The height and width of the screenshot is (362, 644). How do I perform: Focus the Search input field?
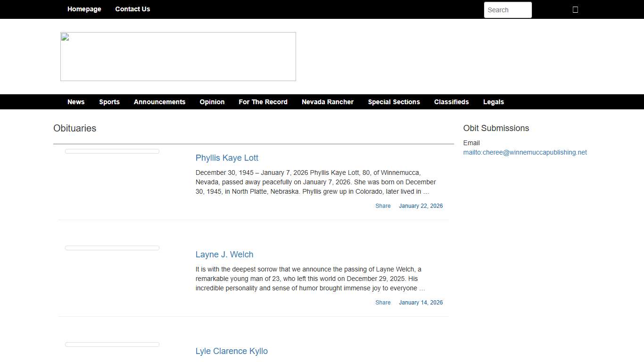coord(507,10)
